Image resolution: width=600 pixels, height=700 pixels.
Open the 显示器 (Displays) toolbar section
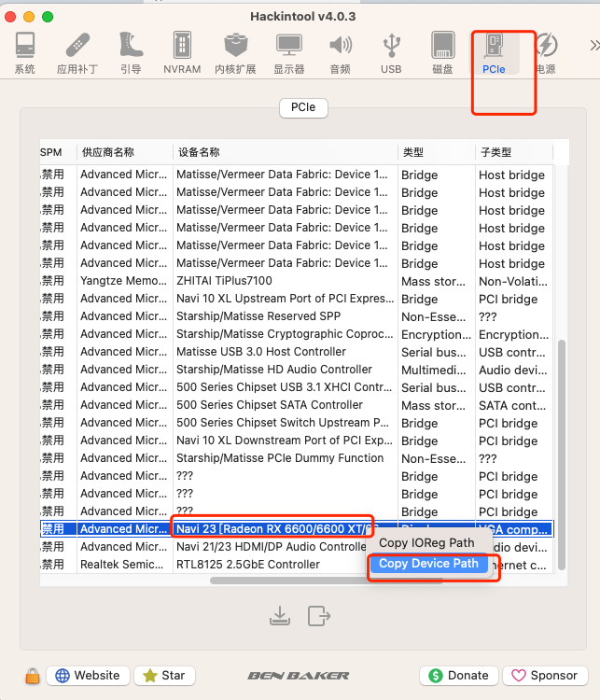tap(289, 52)
